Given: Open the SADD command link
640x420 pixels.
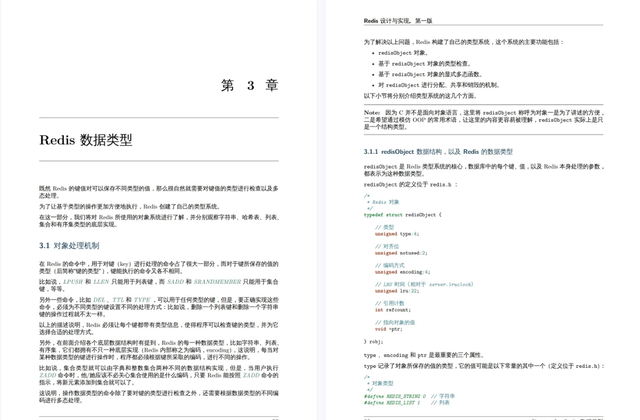Looking at the screenshot, I should pos(176,282).
